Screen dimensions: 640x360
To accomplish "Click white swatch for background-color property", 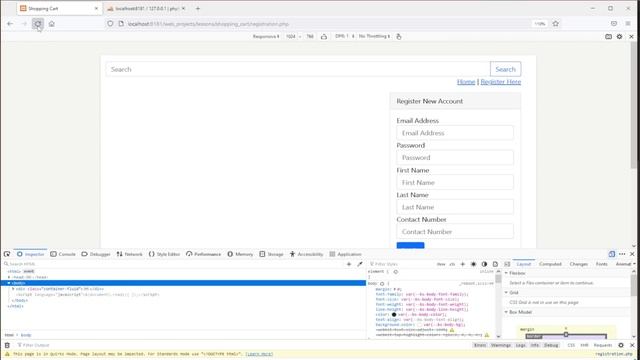I will pyautogui.click(x=420, y=325).
